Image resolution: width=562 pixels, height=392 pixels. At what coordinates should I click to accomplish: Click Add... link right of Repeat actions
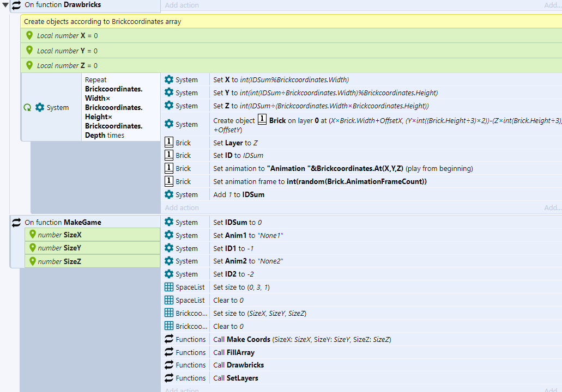pyautogui.click(x=552, y=207)
